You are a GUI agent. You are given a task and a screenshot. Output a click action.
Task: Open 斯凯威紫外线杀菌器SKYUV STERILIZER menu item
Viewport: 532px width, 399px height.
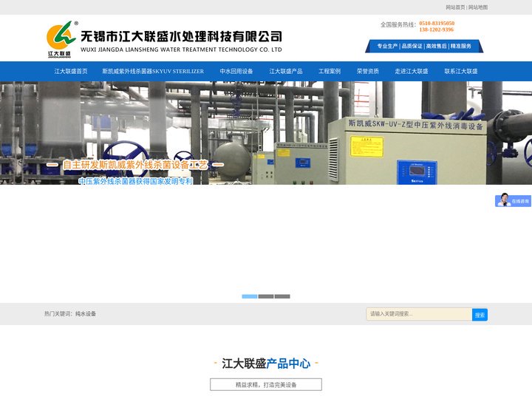click(x=153, y=71)
